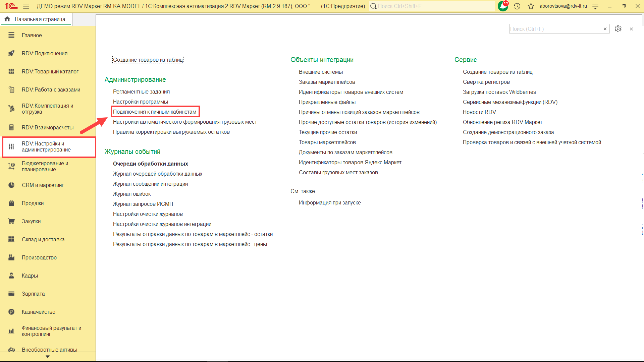Click the notifications bell icon
The image size is (644, 362).
click(x=503, y=6)
